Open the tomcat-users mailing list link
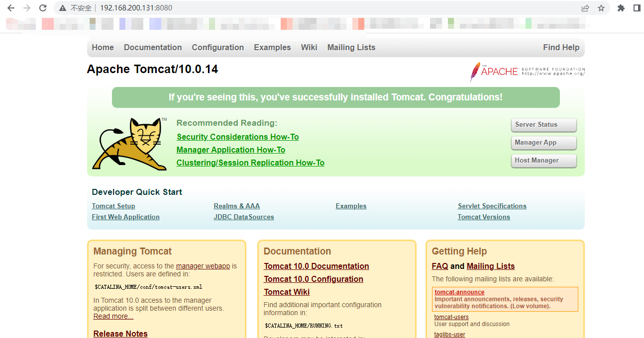 click(x=451, y=317)
